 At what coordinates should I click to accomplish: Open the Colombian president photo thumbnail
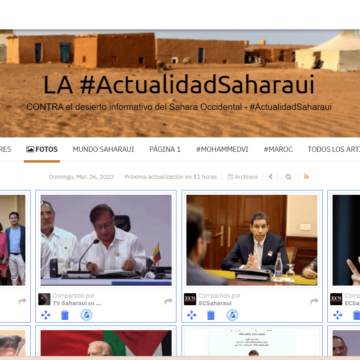coord(106,240)
